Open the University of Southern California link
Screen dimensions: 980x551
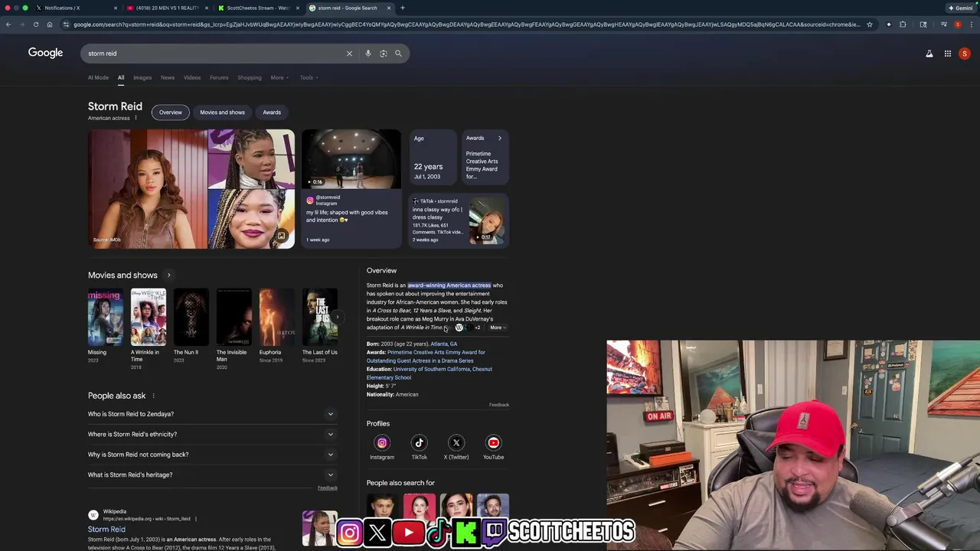[431, 369]
